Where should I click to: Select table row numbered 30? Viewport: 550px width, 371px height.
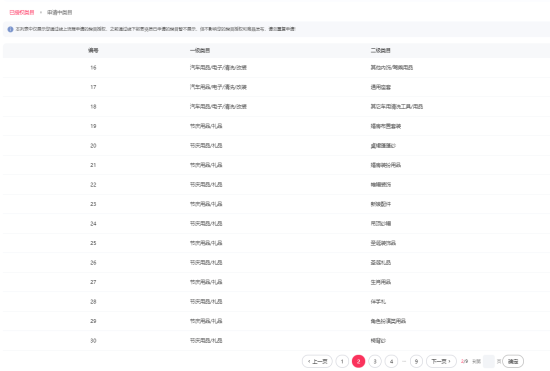coord(276,340)
